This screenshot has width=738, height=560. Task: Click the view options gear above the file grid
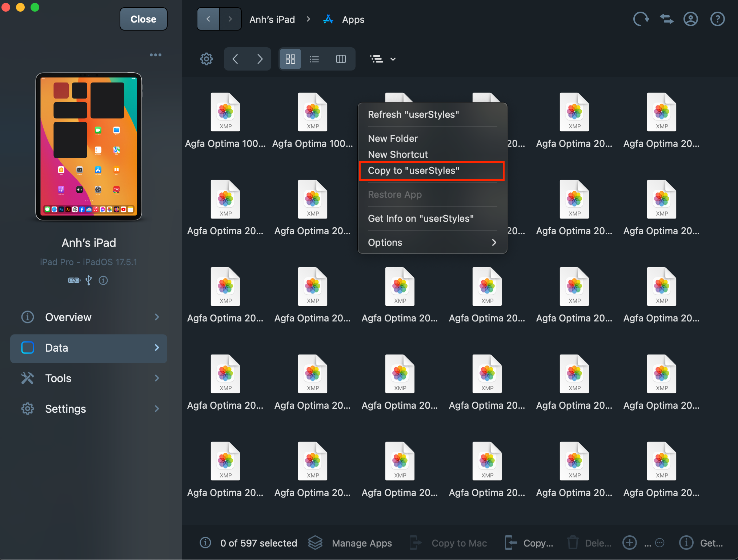click(x=206, y=59)
